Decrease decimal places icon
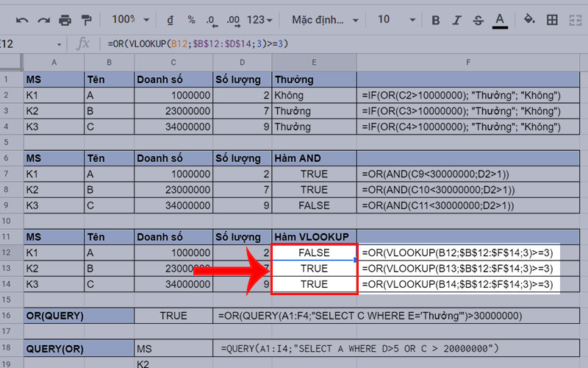The image size is (588, 368). (212, 19)
